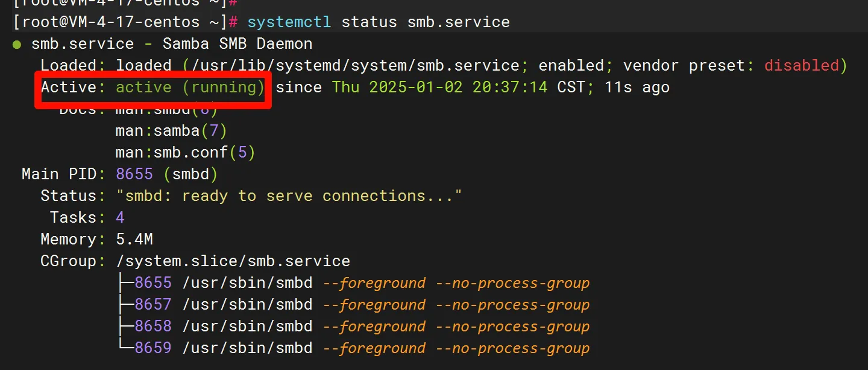Click the "11s ago" elapsed time text
The width and height of the screenshot is (868, 370).
click(637, 88)
